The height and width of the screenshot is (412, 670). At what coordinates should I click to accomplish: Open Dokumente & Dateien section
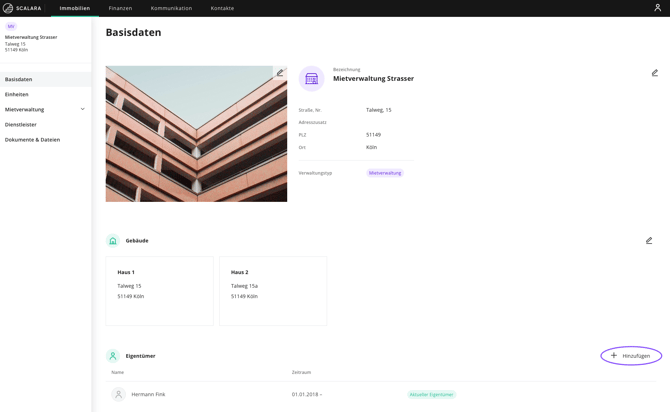[32, 140]
